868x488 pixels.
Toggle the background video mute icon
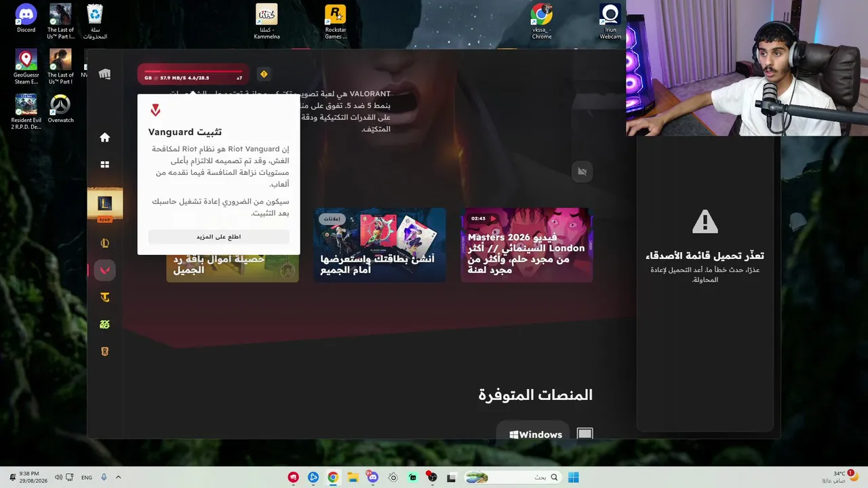(x=582, y=171)
